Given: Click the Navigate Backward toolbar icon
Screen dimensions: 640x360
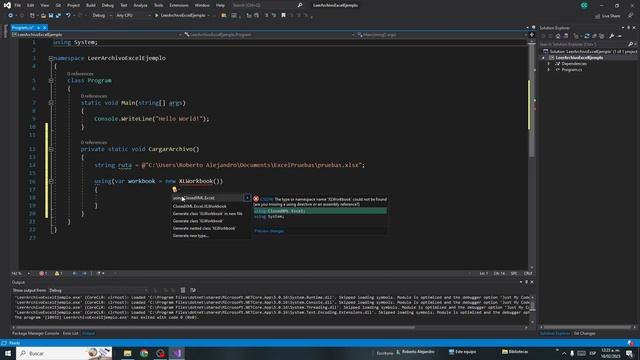Looking at the screenshot, I should [11, 16].
